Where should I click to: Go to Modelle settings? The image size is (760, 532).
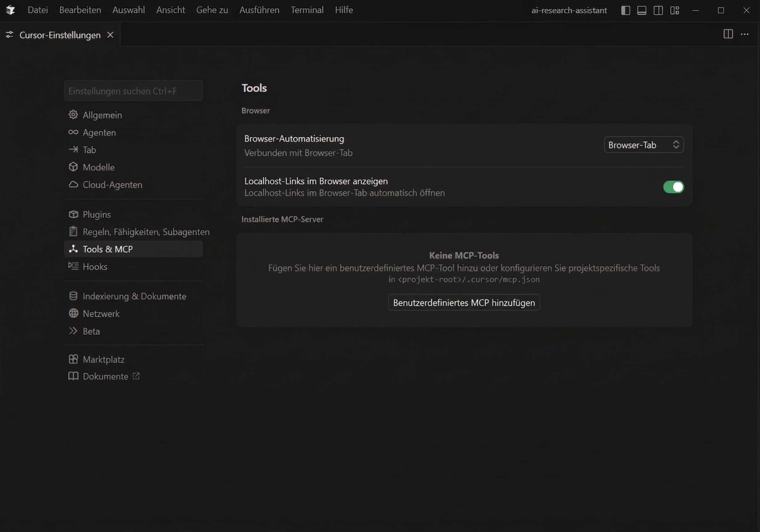(x=99, y=167)
